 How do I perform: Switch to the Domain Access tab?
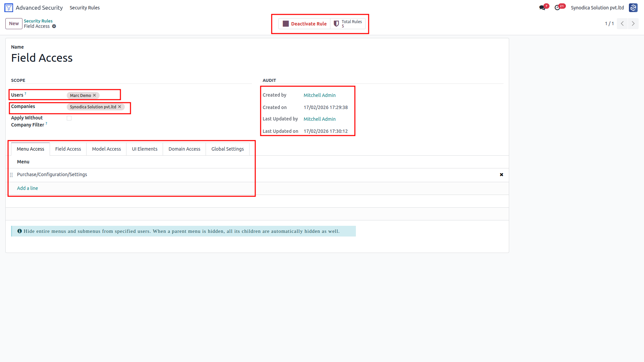pos(184,149)
